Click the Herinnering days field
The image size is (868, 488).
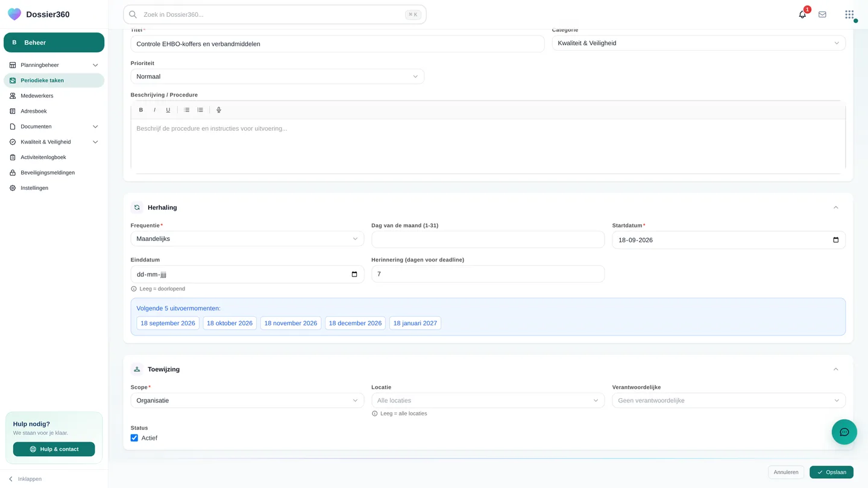[x=488, y=274]
